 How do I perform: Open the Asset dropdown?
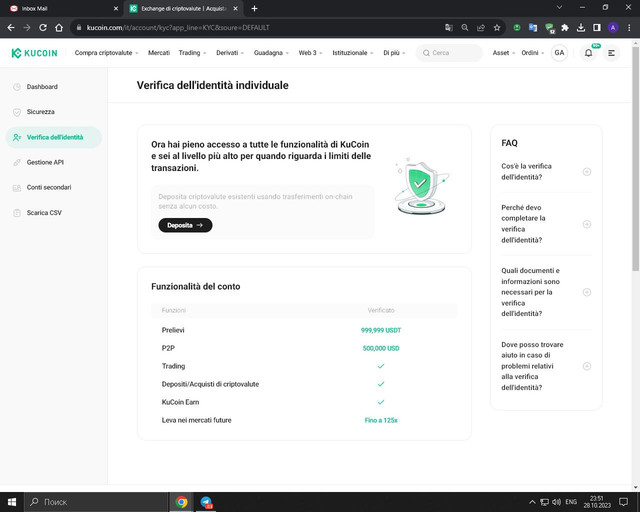click(x=503, y=53)
